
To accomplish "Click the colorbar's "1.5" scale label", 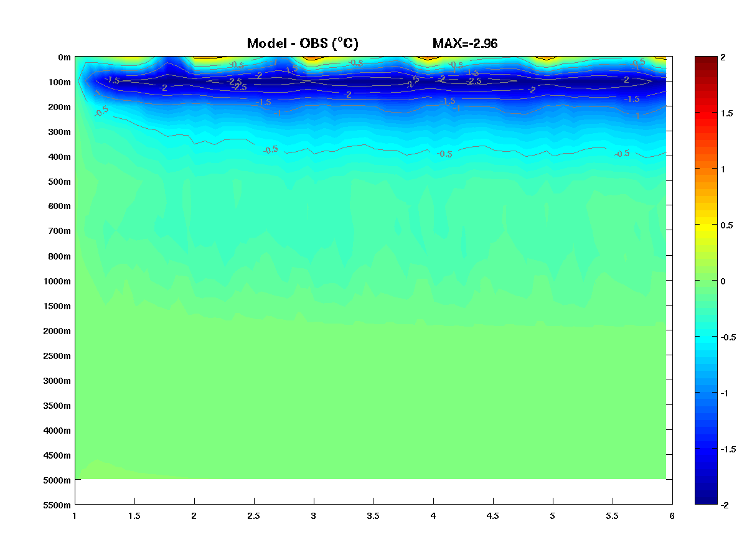I will (x=726, y=113).
